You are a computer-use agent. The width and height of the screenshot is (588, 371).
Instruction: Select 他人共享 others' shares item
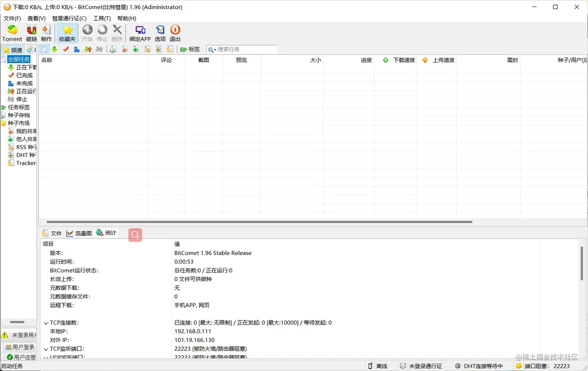pyautogui.click(x=26, y=139)
